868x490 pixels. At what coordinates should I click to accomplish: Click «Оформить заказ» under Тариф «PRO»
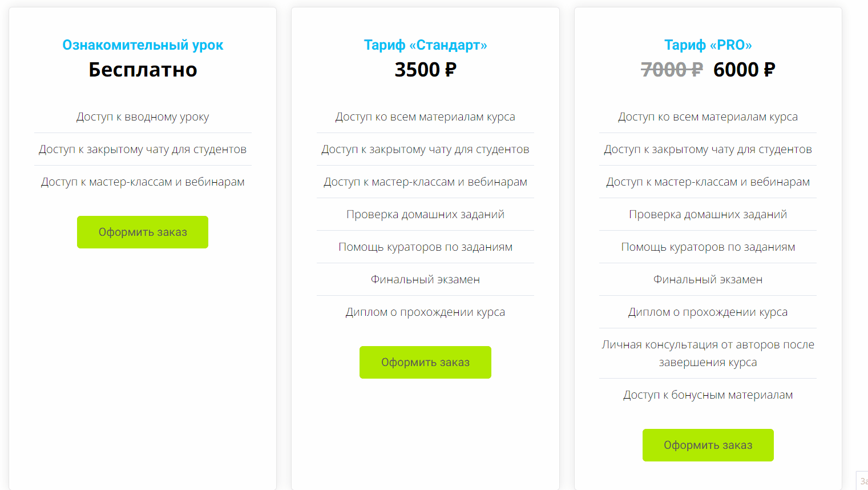click(x=708, y=445)
